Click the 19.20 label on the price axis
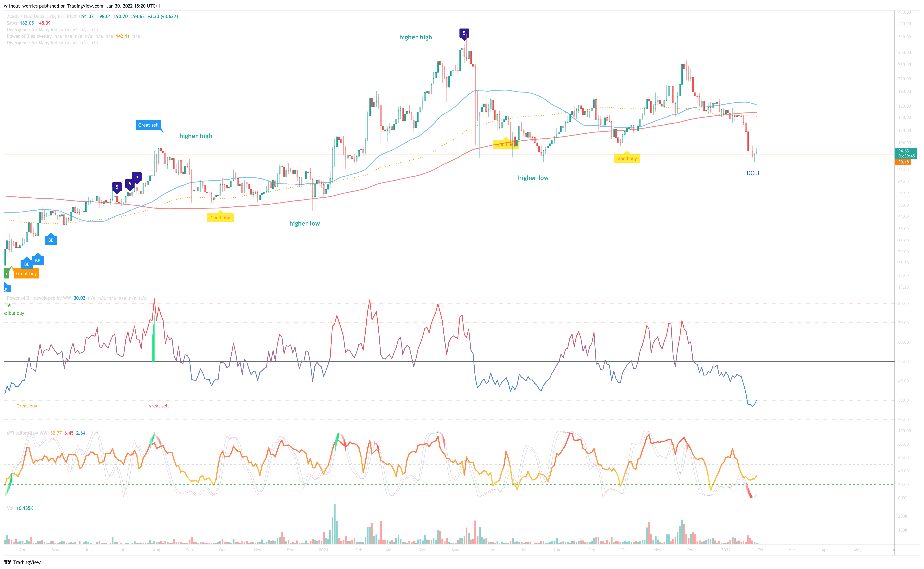Viewport: 924px width, 569px height. click(904, 287)
